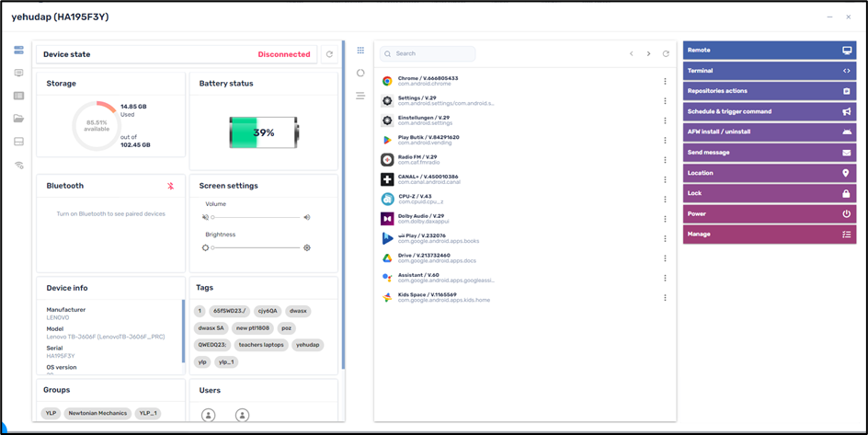Click the Bluetooth disabled icon
Viewport: 868px width, 435px height.
[171, 186]
